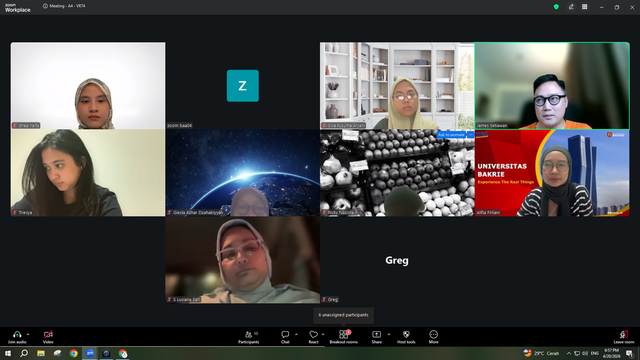Click the meeting info icon beside Meeting title
This screenshot has width=640, height=360.
coord(45,6)
